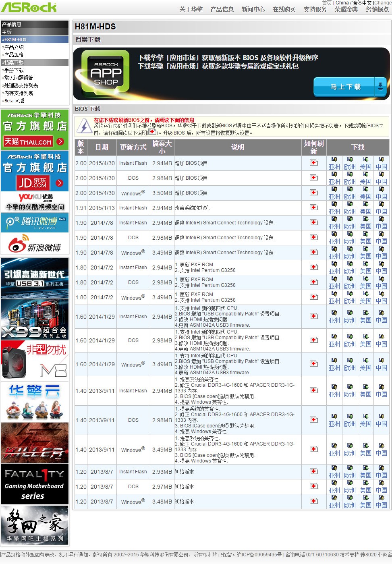The image size is (392, 564).
Task: Select Beta 区域 in the sidebar
Action: click(x=15, y=101)
